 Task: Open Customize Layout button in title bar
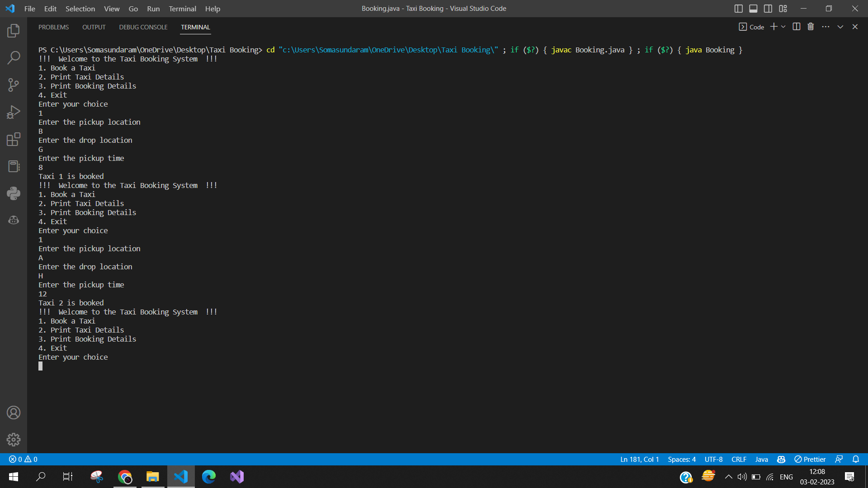point(783,9)
